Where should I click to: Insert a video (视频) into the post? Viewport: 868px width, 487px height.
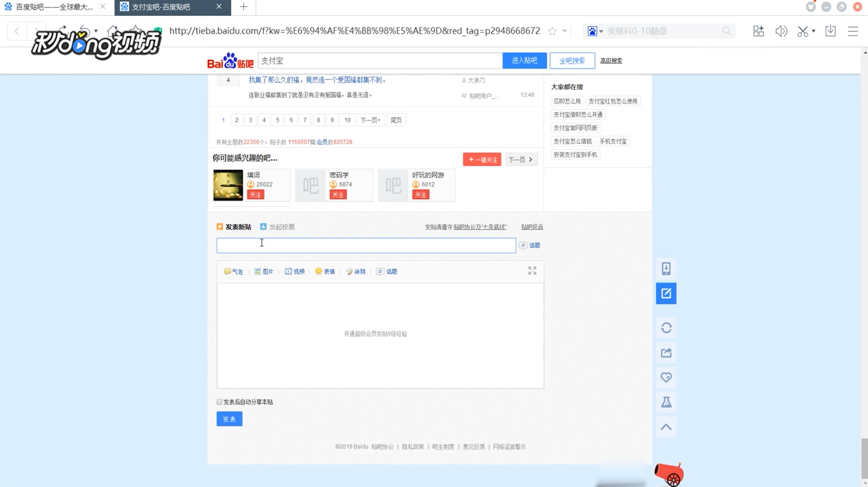294,272
